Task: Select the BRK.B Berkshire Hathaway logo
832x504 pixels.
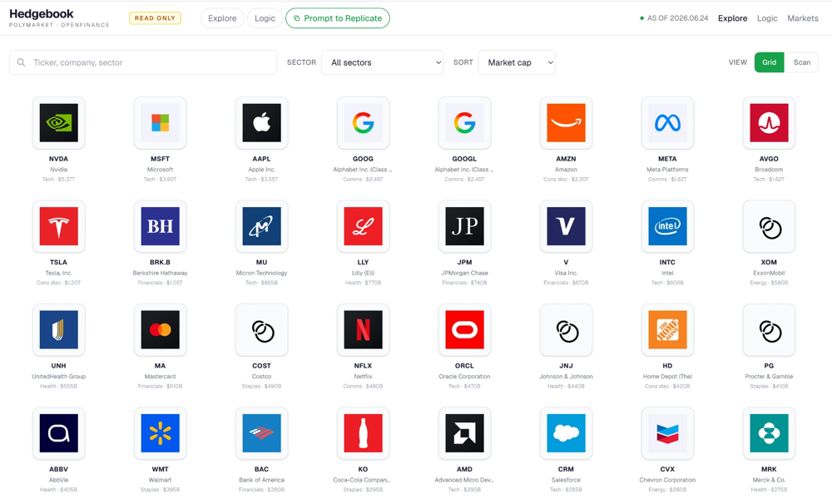Action: (160, 226)
